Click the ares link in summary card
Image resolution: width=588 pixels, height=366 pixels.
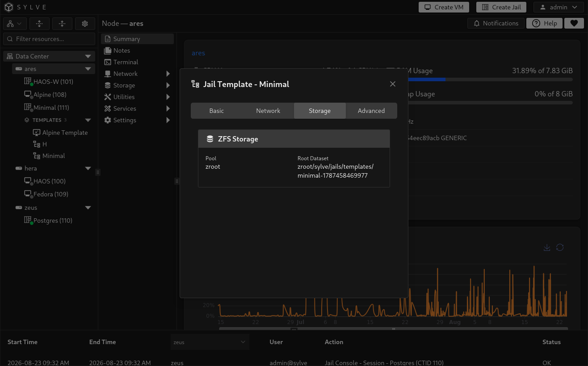tap(198, 53)
